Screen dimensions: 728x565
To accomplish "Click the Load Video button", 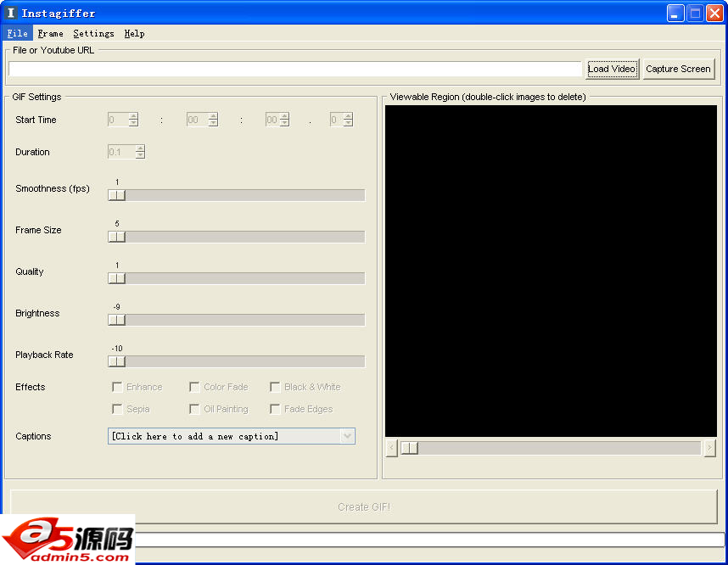I will pyautogui.click(x=612, y=69).
